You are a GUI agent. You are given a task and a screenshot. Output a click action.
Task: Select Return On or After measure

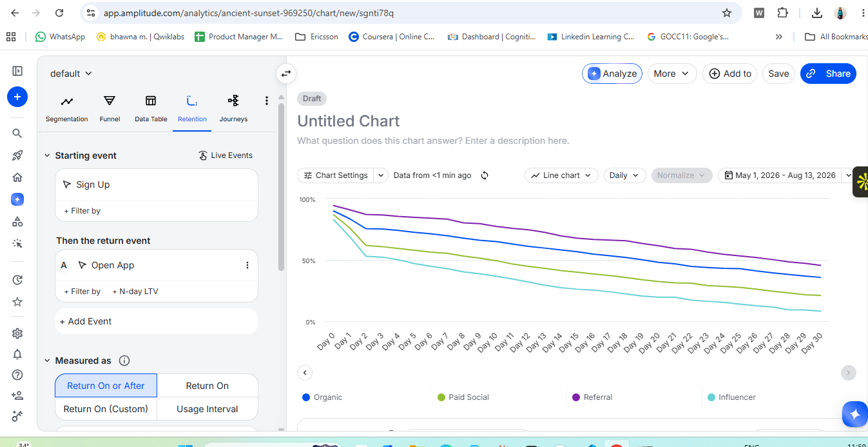coord(106,386)
